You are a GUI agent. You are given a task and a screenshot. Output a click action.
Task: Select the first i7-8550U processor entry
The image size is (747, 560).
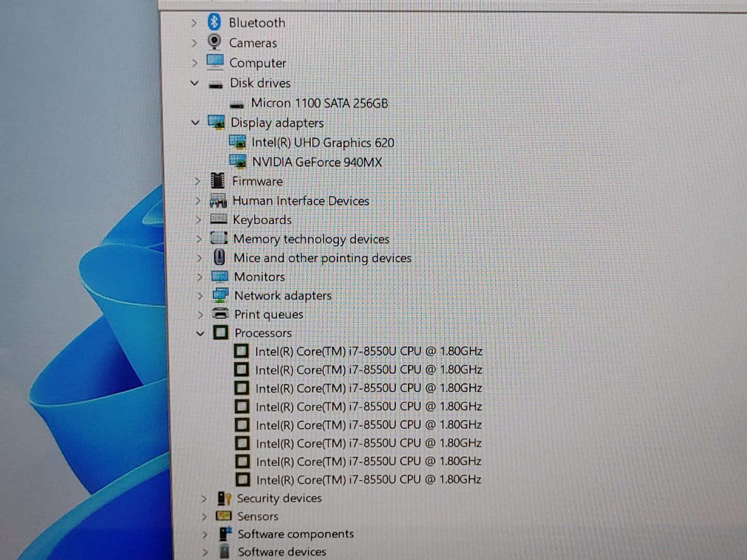[368, 352]
